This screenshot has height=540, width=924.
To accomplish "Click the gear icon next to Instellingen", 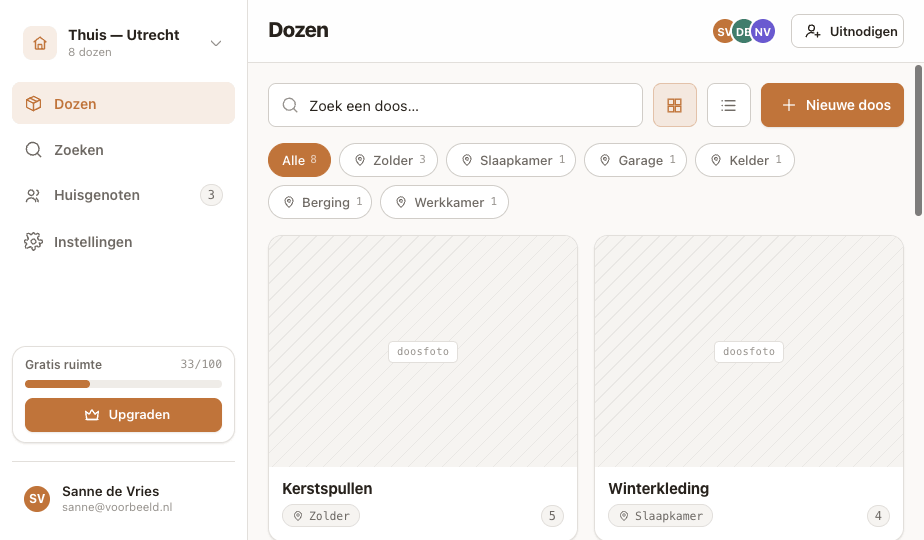I will pos(34,242).
